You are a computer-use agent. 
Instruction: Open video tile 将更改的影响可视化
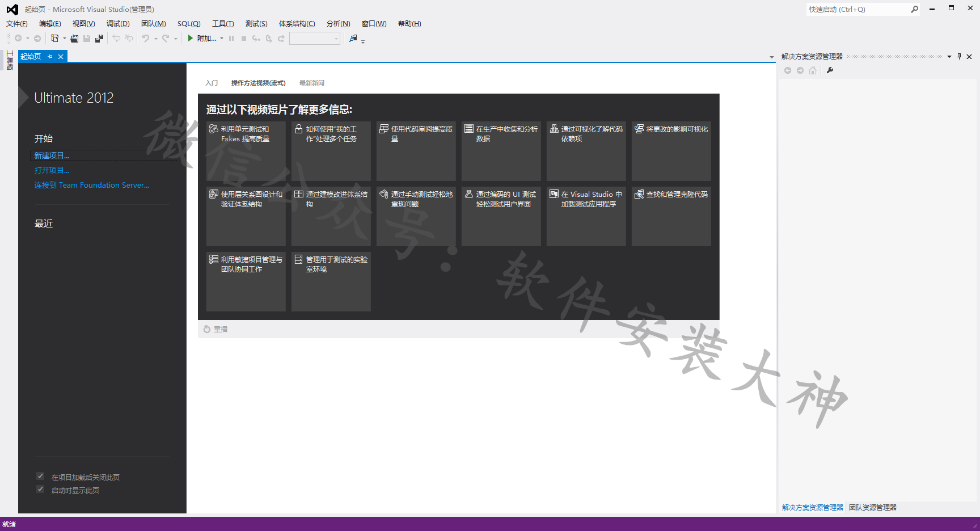coord(671,151)
